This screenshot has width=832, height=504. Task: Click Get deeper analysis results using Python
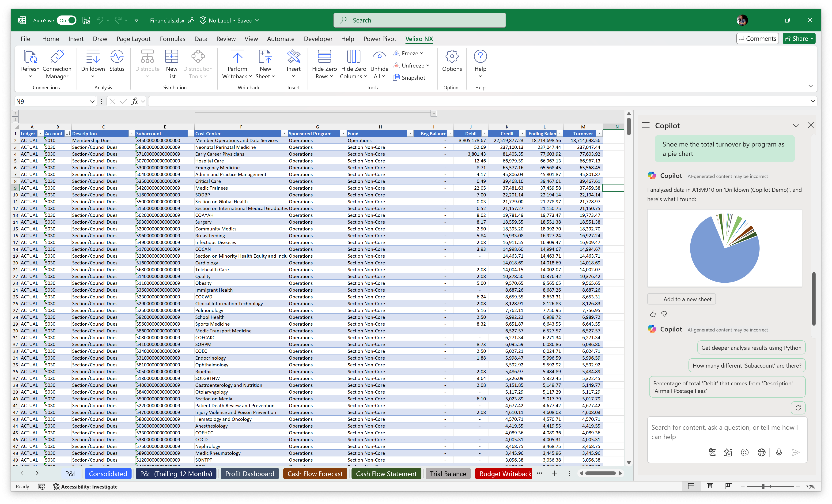[x=751, y=348]
